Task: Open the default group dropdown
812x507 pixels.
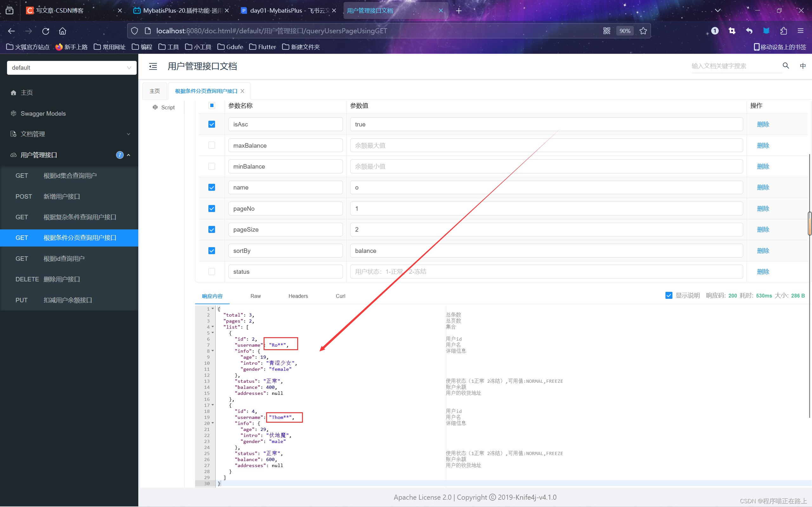Action: click(71, 68)
